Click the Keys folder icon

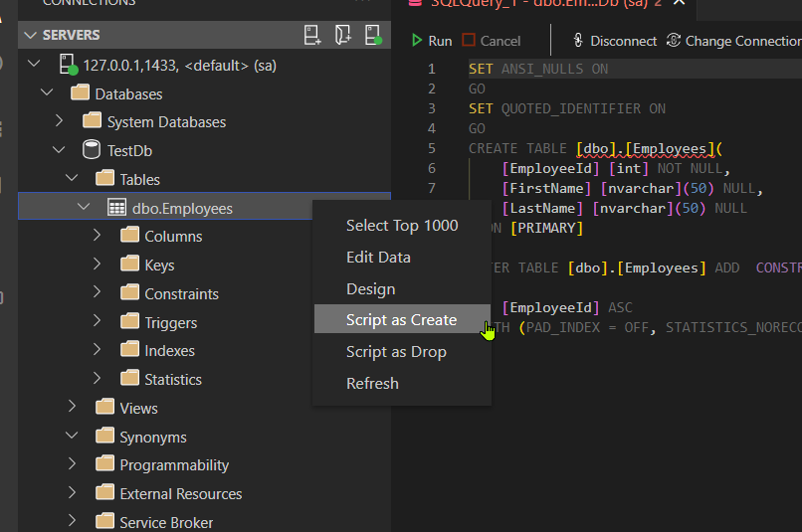pos(130,265)
